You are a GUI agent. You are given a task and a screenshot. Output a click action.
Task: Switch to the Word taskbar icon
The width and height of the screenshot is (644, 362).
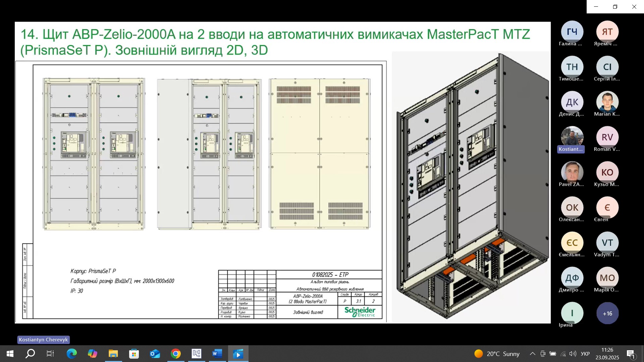click(217, 354)
